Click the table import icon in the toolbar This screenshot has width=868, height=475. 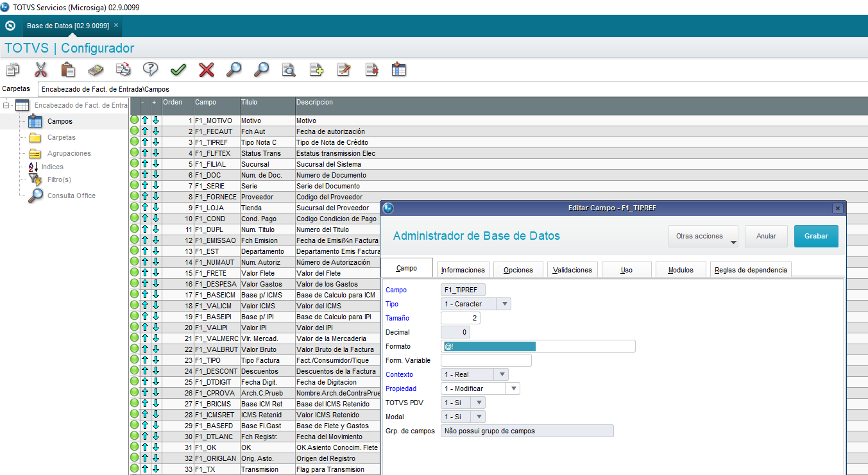(399, 69)
